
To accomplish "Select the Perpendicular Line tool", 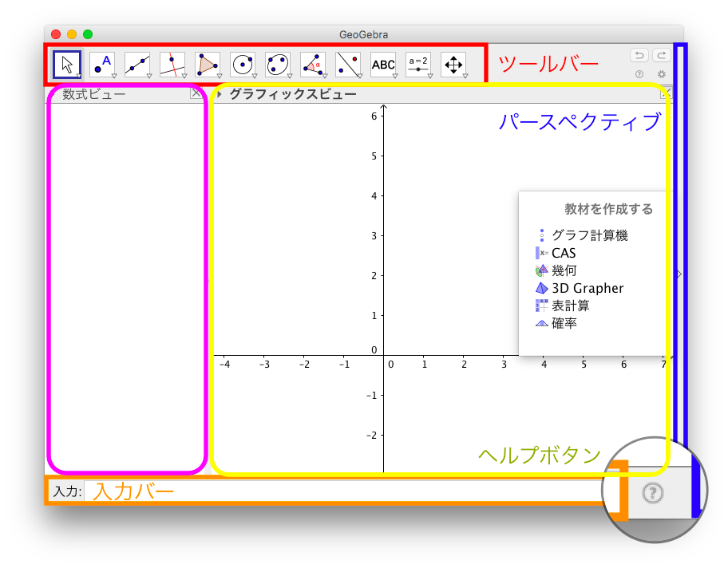I will coord(172,65).
